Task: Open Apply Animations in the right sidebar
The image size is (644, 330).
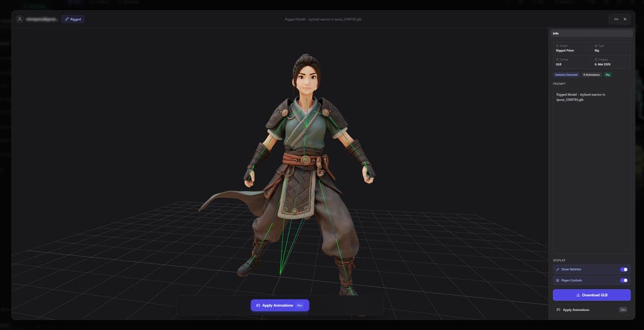Action: [591, 310]
